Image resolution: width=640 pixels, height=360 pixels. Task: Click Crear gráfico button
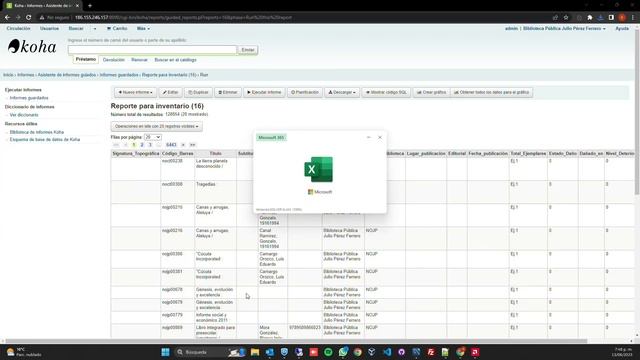[431, 92]
